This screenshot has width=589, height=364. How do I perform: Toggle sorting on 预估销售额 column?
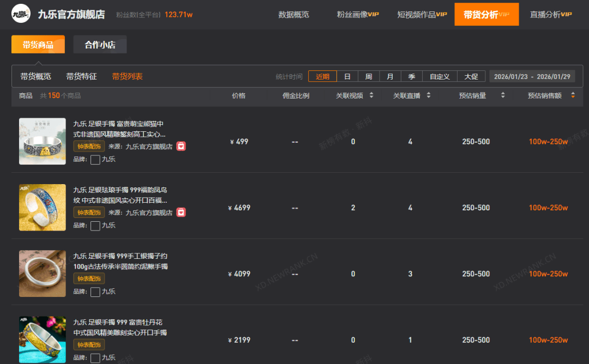click(573, 95)
